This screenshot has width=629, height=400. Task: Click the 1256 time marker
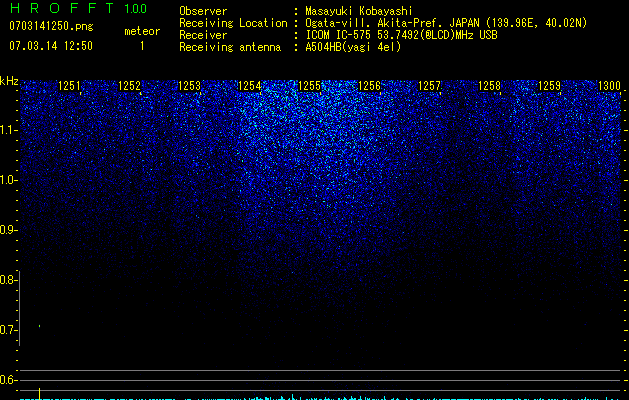369,86
